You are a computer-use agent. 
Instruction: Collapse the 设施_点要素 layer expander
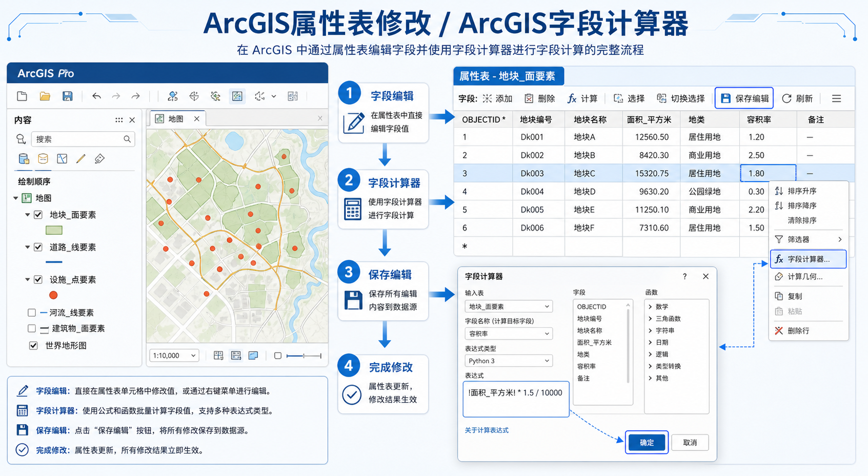(28, 280)
